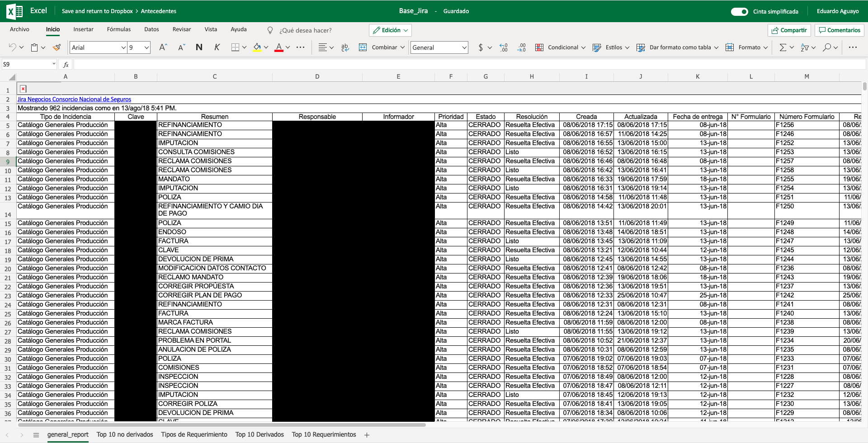Click the fill color bucket icon
Image resolution: width=868 pixels, height=443 pixels.
click(x=257, y=47)
